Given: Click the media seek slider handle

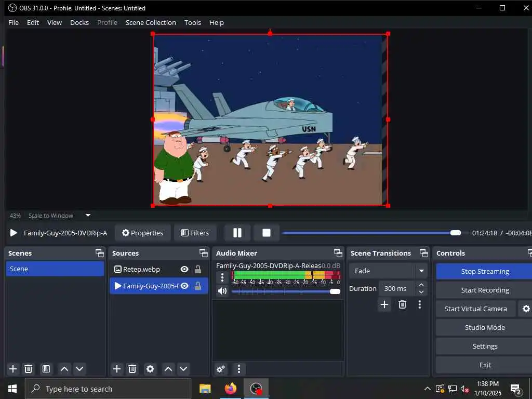Looking at the screenshot, I should pyautogui.click(x=455, y=233).
